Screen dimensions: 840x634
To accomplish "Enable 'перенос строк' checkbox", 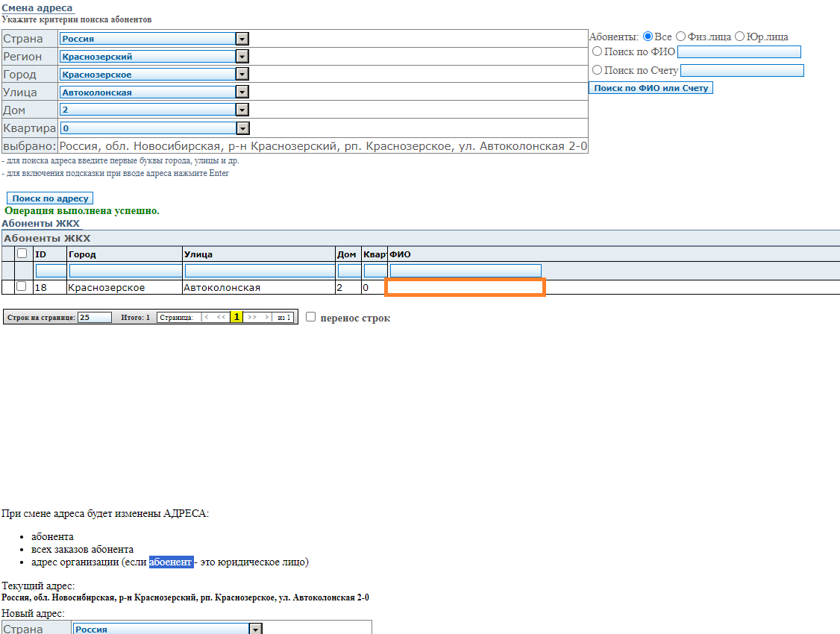I will coord(311,317).
